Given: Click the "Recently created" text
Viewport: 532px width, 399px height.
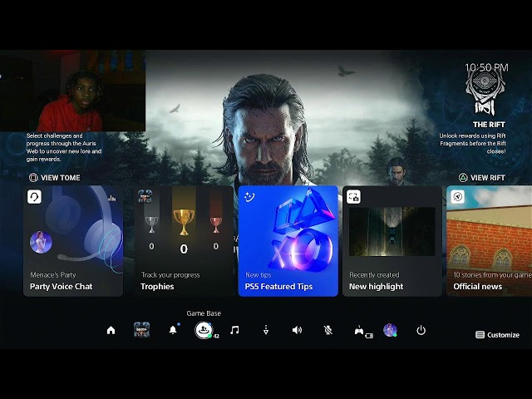Looking at the screenshot, I should pos(374,275).
